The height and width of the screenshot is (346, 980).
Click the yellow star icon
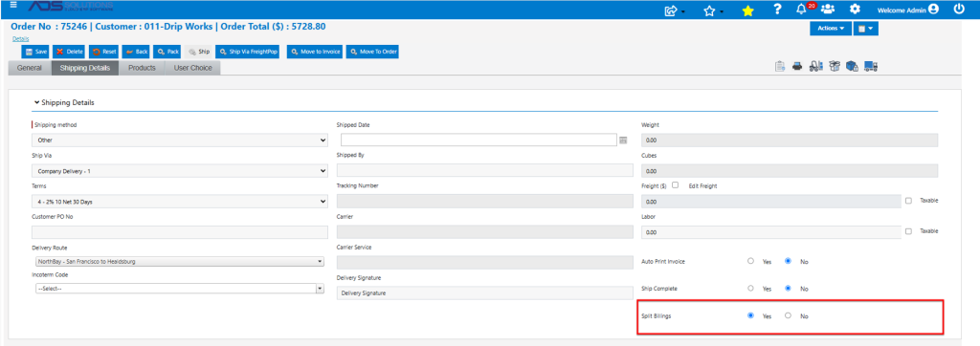point(747,11)
